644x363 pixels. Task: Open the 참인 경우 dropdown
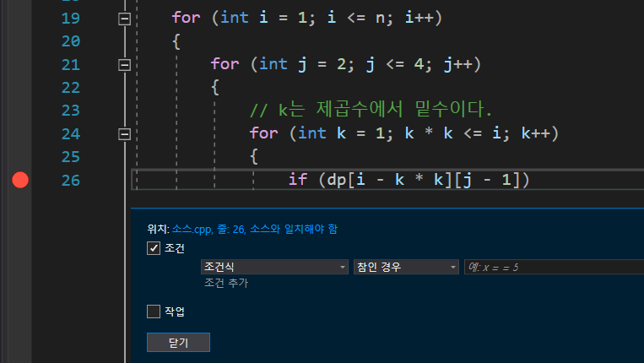406,267
